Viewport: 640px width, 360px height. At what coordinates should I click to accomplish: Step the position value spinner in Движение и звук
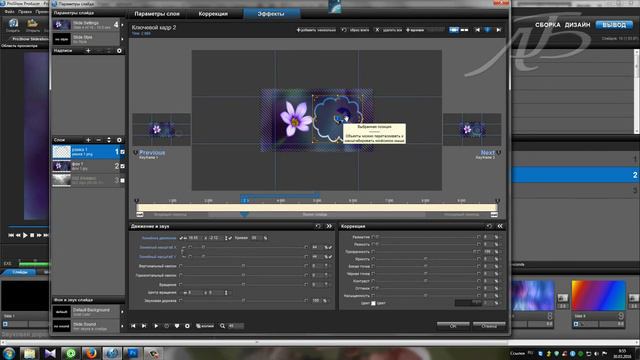pyautogui.click(x=226, y=238)
